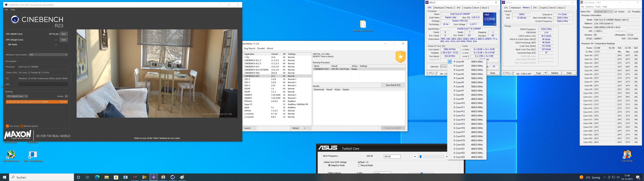Select 7-Zip row in BenchMate list
This screenshot has width=644, height=181.
[277, 57]
